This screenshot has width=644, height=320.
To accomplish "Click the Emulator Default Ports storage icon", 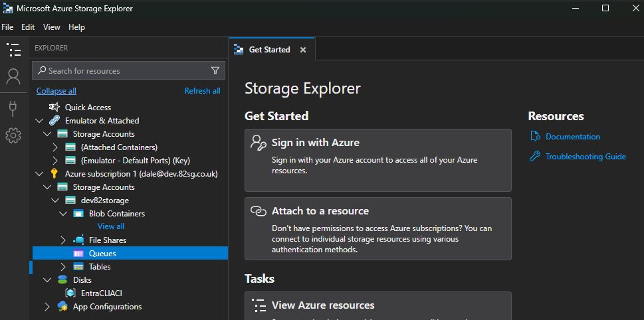I will (70, 161).
